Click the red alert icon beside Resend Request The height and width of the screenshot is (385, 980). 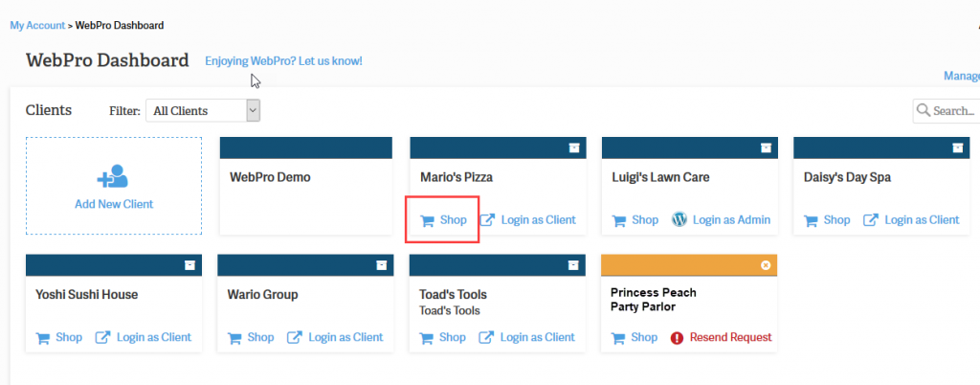pyautogui.click(x=678, y=337)
